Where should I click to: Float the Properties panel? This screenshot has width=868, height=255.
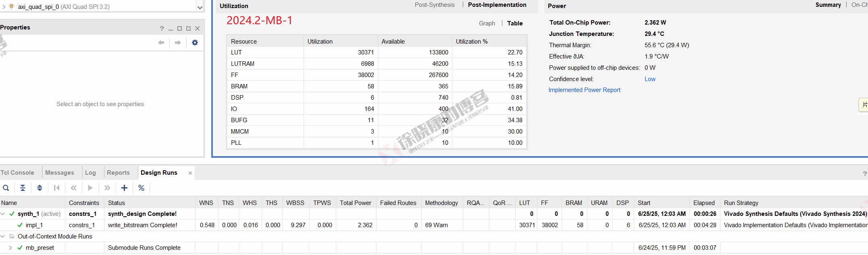click(x=188, y=28)
